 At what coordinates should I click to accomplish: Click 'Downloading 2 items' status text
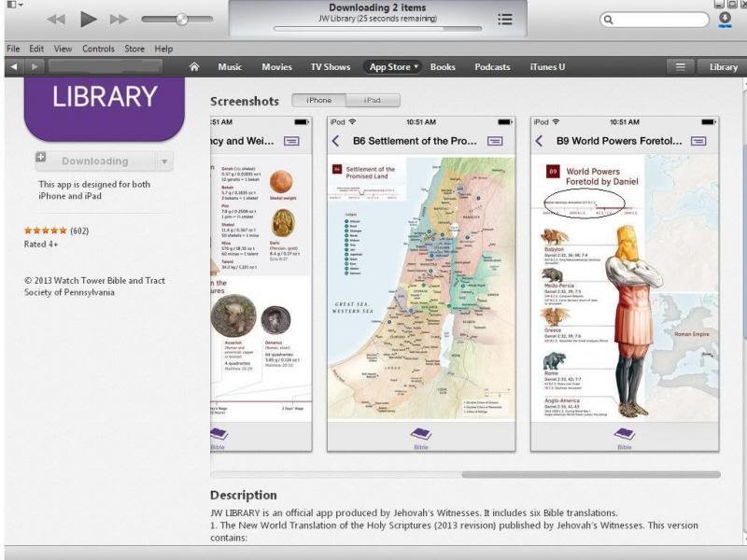[x=377, y=7]
